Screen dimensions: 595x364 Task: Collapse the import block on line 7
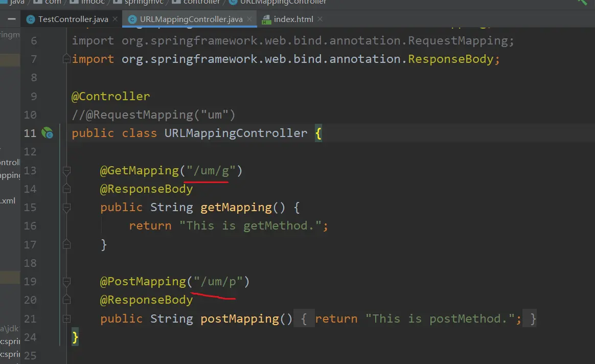tap(66, 59)
